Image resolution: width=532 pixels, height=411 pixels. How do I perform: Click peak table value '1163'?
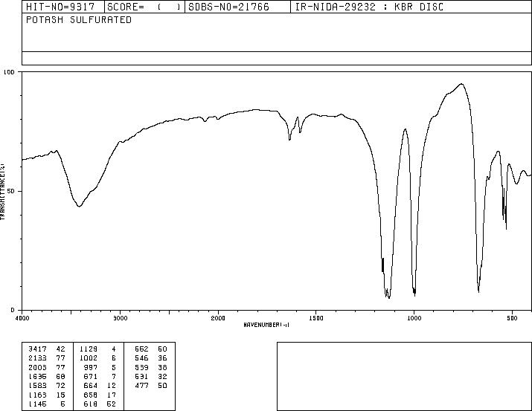tap(37, 395)
